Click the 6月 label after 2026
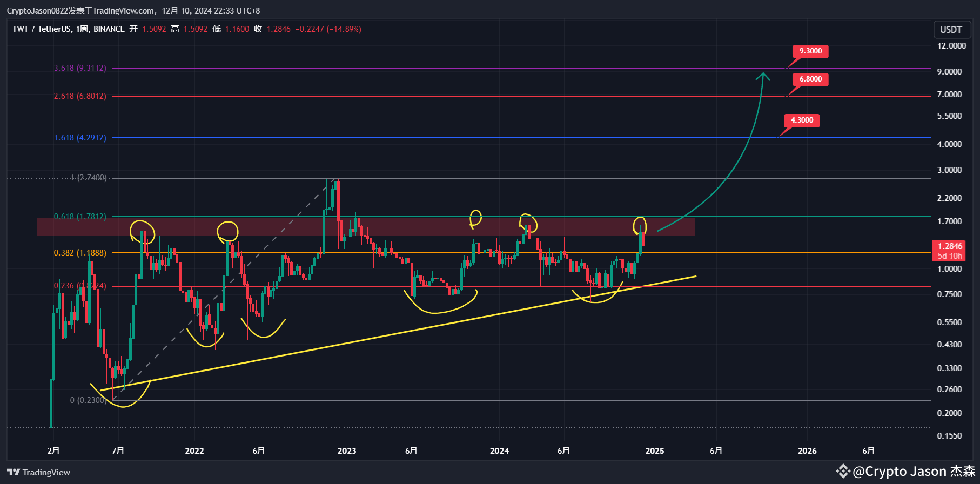This screenshot has height=484, width=980. [x=868, y=451]
